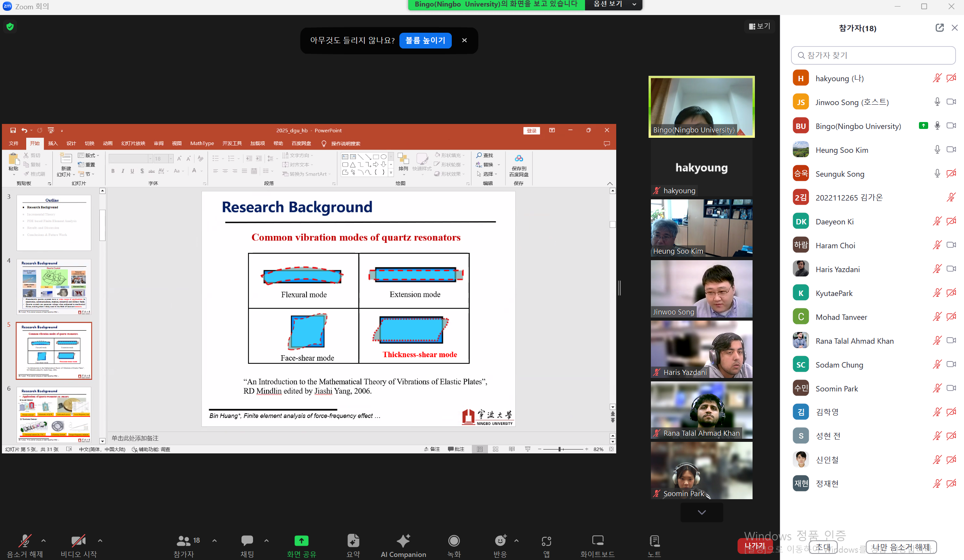Open the meeting summary button

(353, 545)
